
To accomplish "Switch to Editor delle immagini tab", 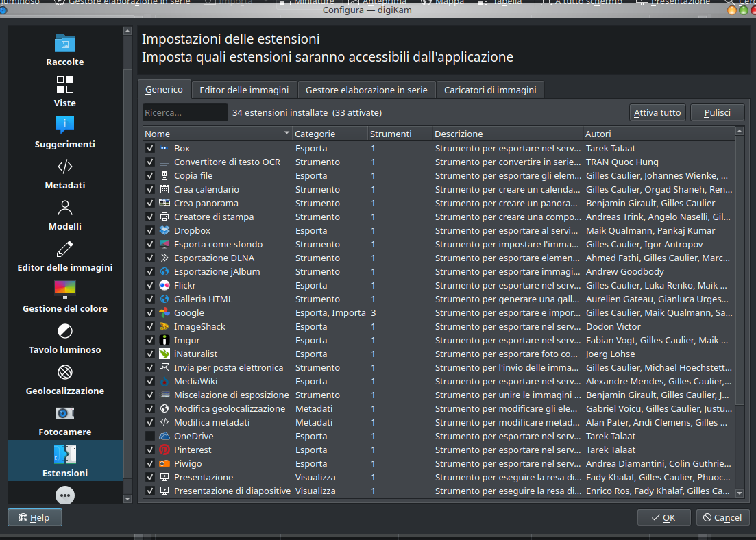I will click(x=244, y=90).
